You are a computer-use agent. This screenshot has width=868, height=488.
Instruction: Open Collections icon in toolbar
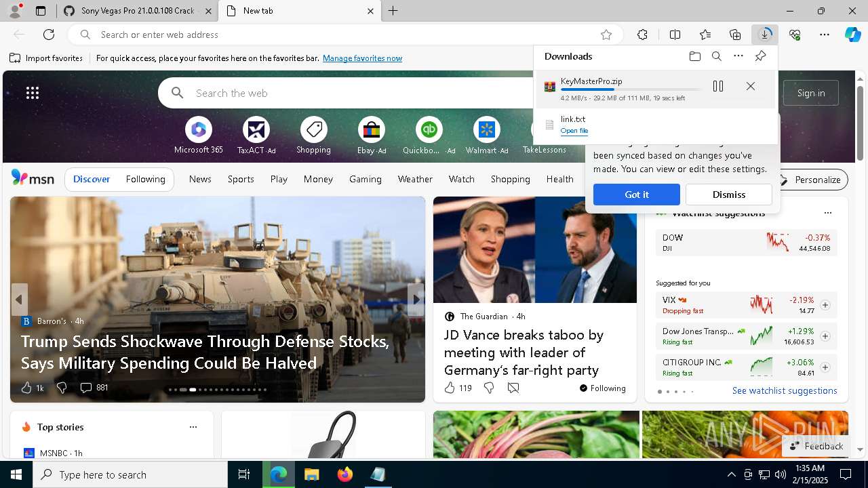pyautogui.click(x=735, y=35)
